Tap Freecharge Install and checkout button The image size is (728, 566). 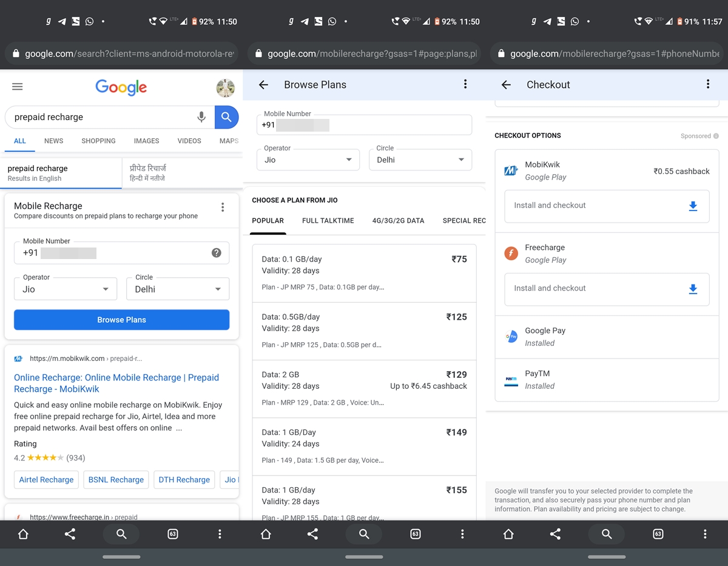(607, 289)
